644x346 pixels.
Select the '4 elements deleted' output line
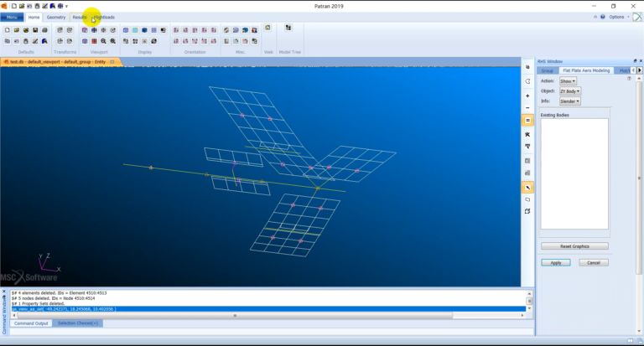pos(60,293)
